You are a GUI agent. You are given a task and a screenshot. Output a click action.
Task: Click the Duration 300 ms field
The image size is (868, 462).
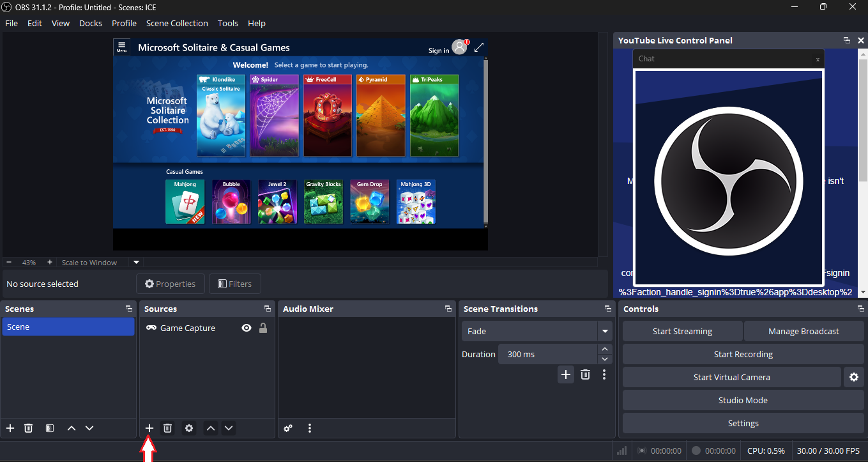click(548, 354)
